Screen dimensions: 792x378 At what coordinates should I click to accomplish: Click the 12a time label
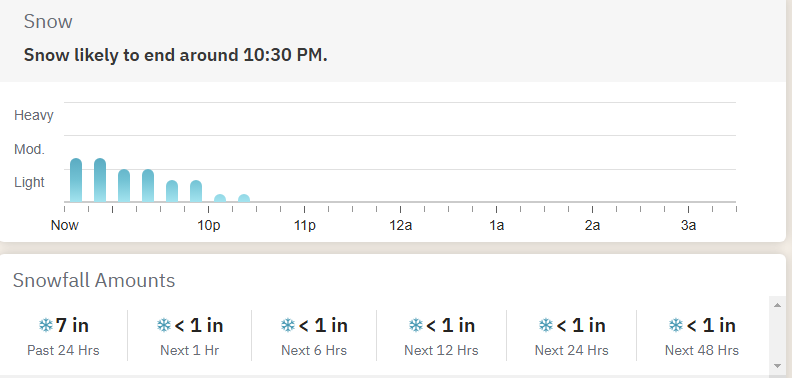[x=401, y=225]
